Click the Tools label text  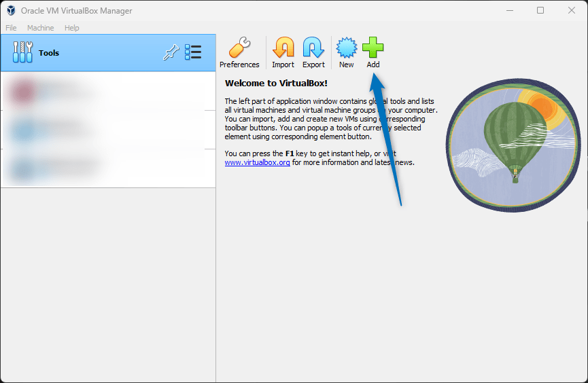[49, 53]
